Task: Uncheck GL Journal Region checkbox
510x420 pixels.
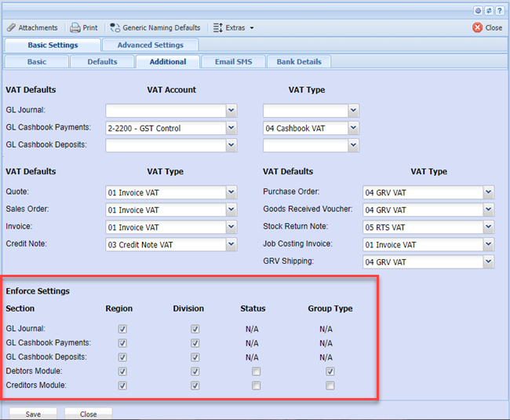Action: coord(122,329)
